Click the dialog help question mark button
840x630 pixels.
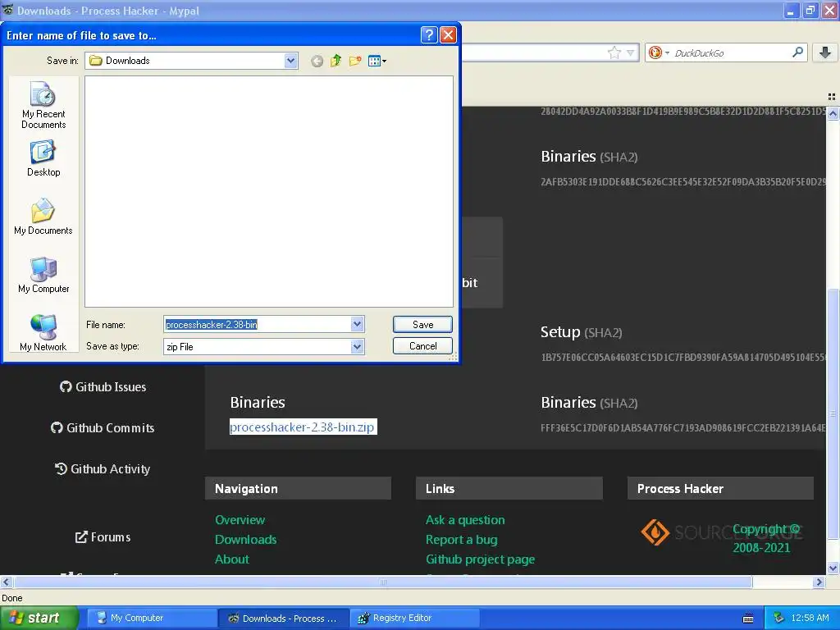429,34
